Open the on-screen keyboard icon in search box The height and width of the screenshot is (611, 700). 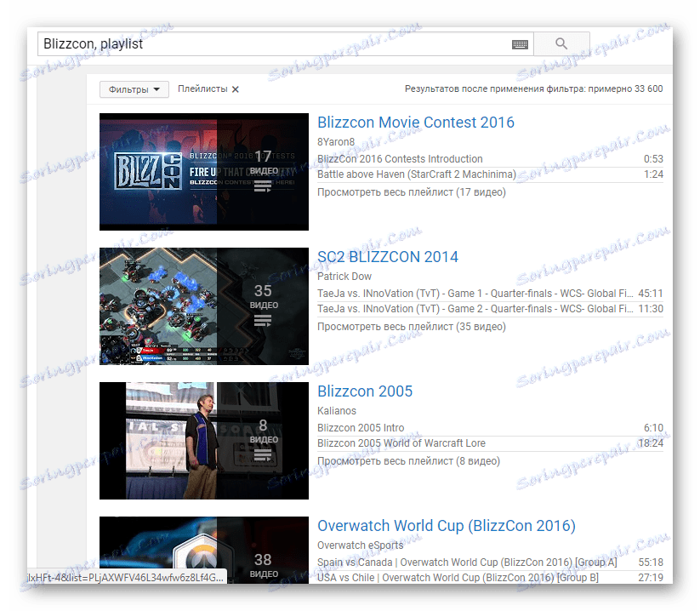point(520,44)
